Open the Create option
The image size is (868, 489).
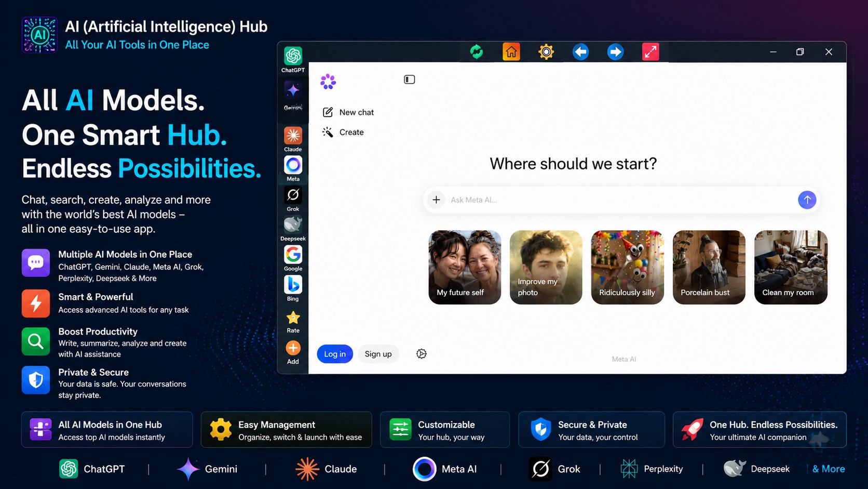coord(343,132)
